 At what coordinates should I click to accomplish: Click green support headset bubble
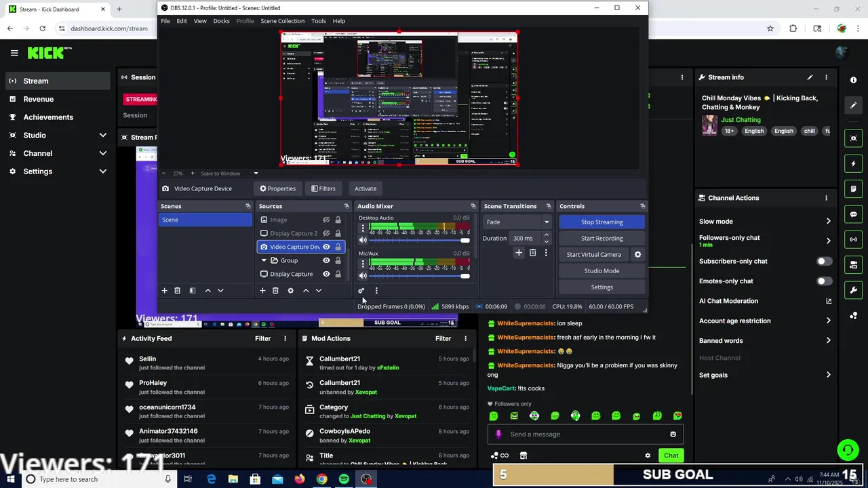coord(847,450)
